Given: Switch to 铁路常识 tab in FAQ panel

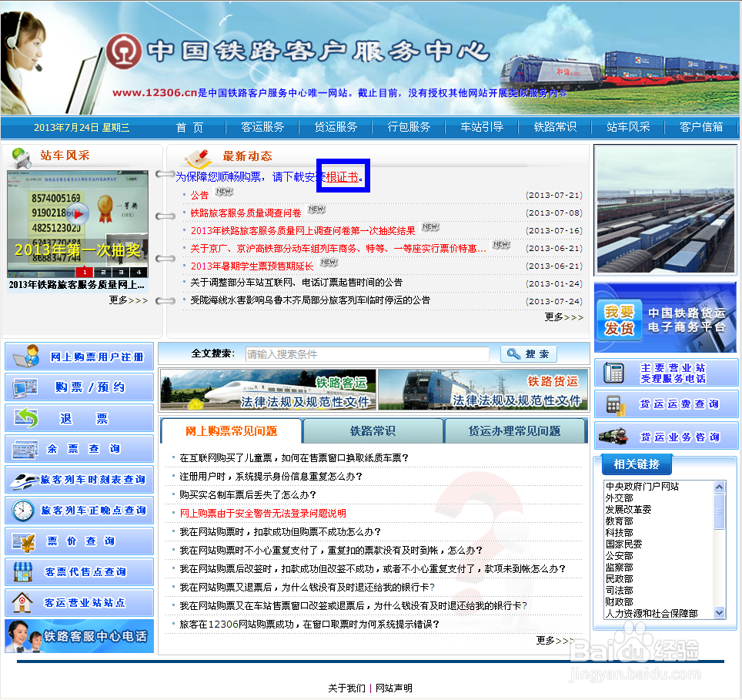Looking at the screenshot, I should [x=373, y=430].
